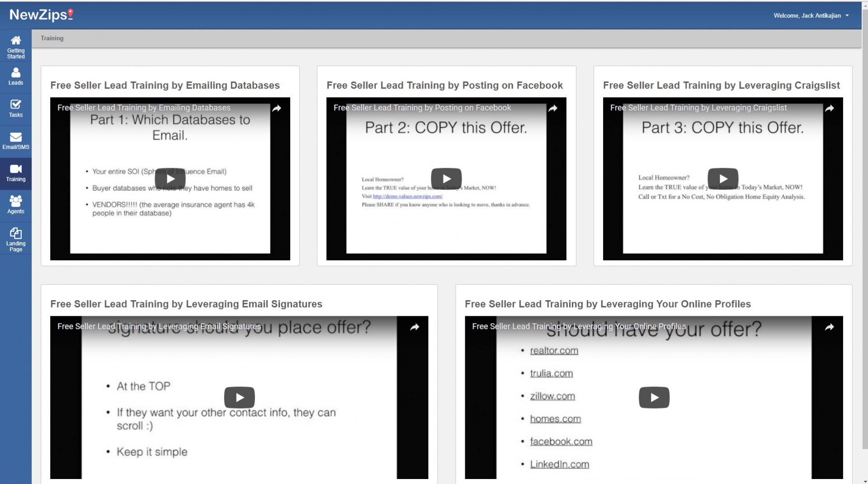Open the Leveraging Your Online Profiles video title link

(579, 326)
